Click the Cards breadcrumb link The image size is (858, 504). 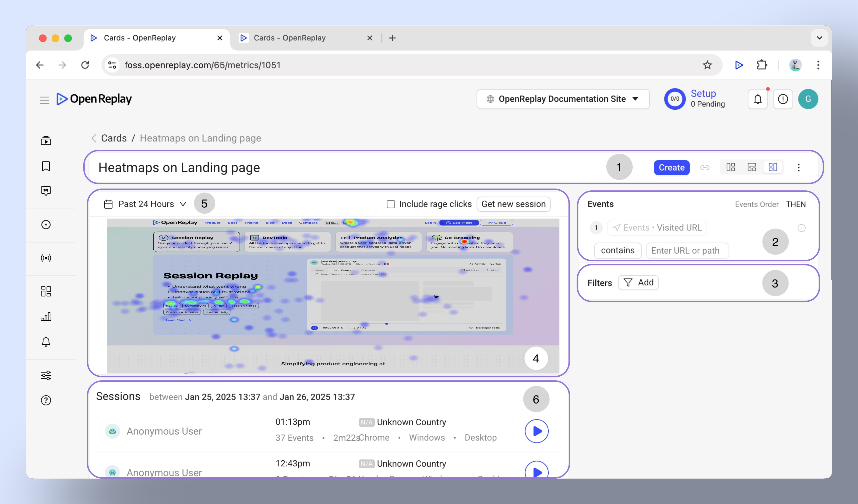[114, 138]
